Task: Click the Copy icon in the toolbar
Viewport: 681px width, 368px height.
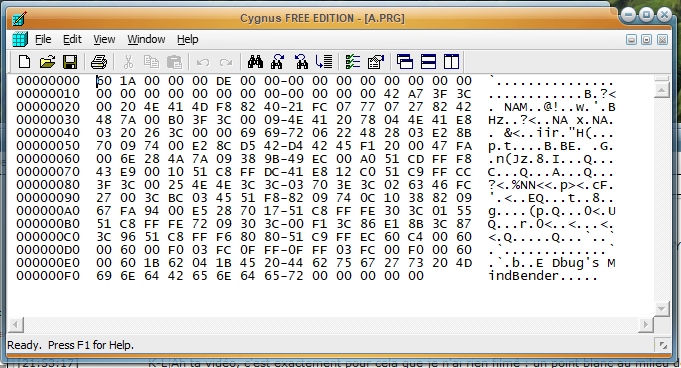Action: tap(151, 62)
